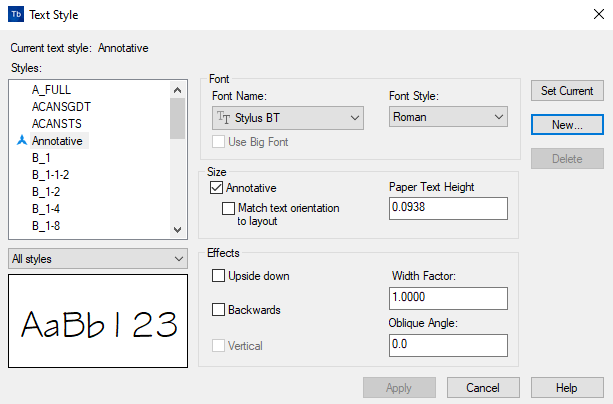Expand the Font Style dropdown
The width and height of the screenshot is (613, 404).
pos(448,118)
